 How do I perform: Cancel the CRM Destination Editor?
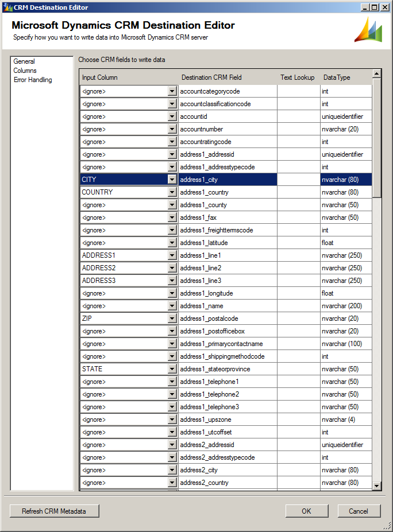click(359, 511)
